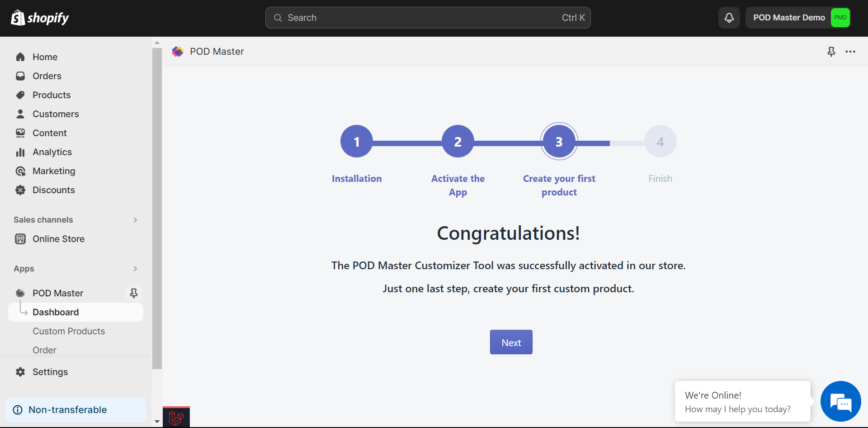Open the POD Master Demo store menu
Screen dimensions: 868x428
798,18
